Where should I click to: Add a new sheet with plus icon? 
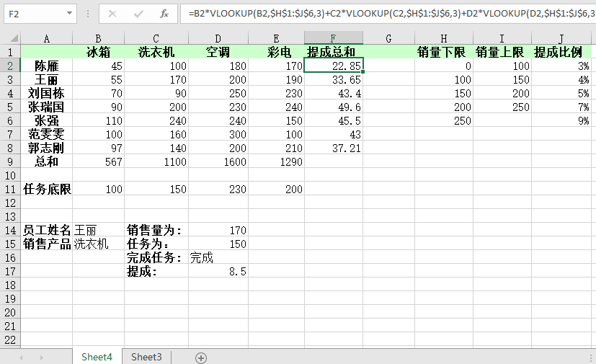201,358
